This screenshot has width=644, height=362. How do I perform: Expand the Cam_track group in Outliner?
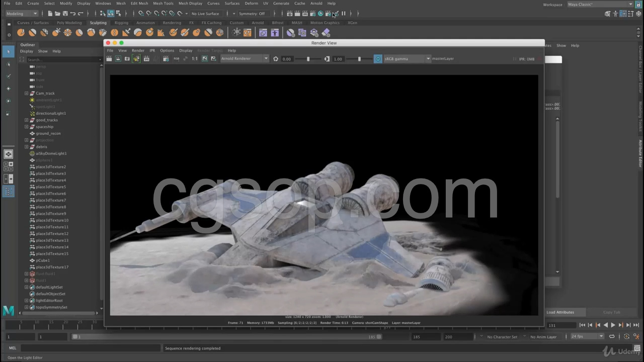[x=26, y=93]
